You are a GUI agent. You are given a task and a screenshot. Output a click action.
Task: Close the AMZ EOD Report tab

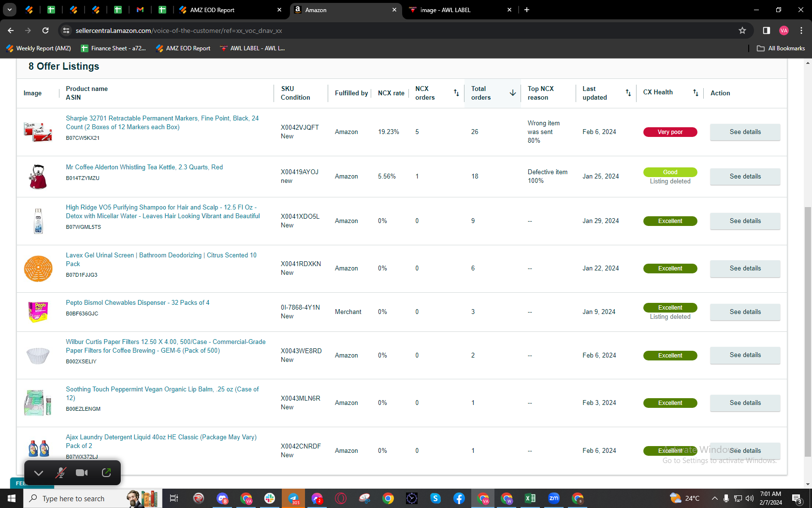point(279,10)
